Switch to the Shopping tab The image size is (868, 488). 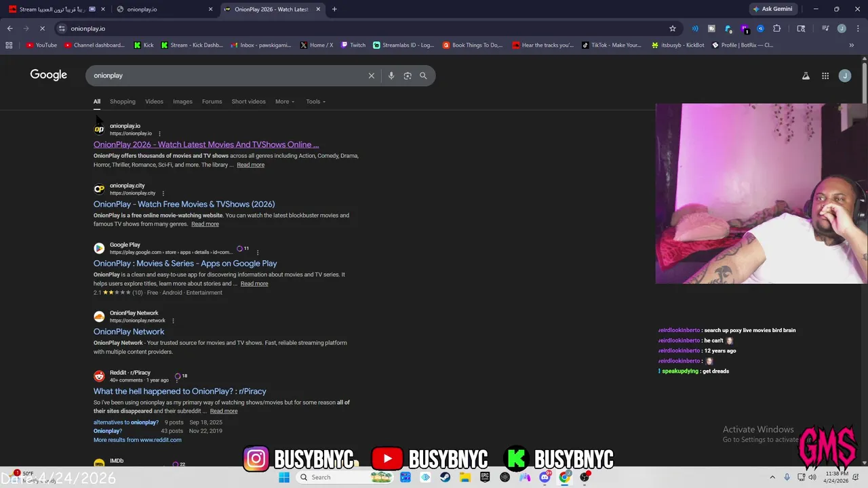(123, 102)
